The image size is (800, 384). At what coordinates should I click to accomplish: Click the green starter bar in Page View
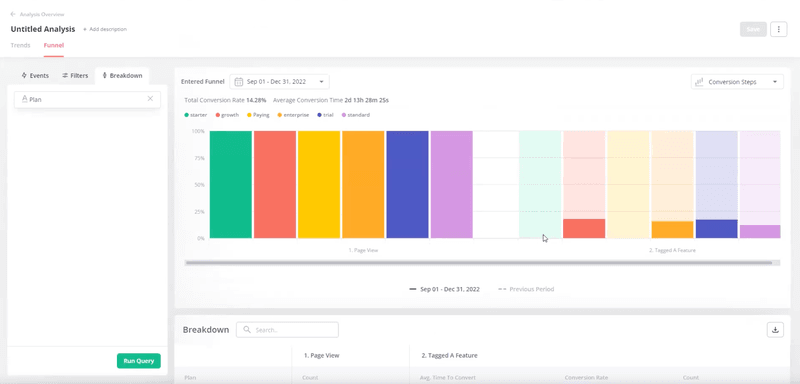pos(231,185)
